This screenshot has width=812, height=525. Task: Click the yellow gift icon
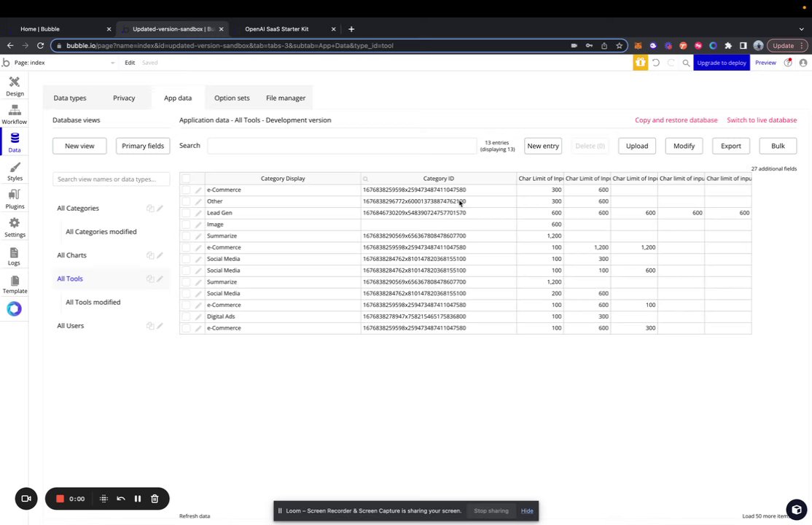pyautogui.click(x=640, y=63)
